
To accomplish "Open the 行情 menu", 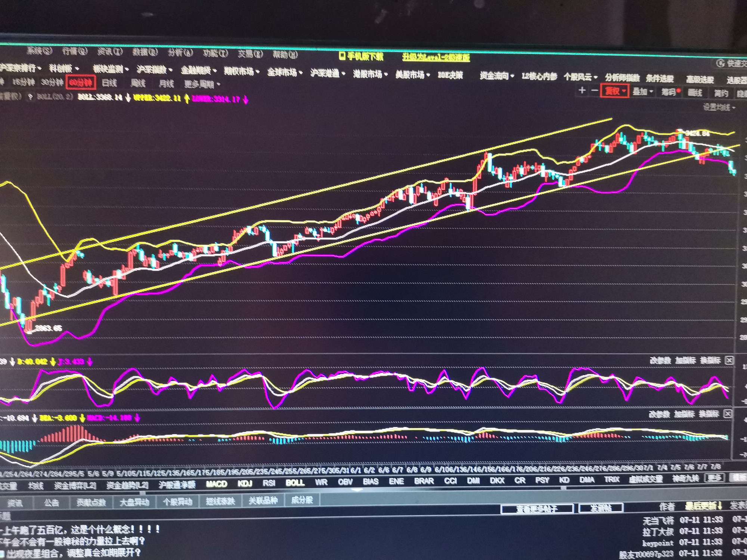I will point(75,51).
